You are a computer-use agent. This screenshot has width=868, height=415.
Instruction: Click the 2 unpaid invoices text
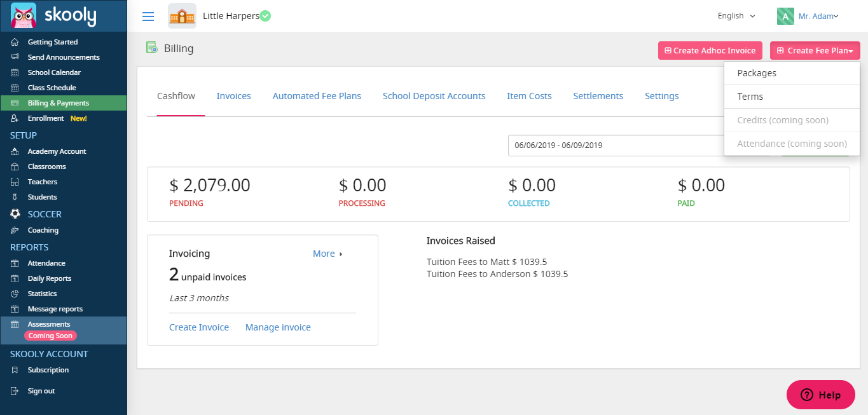pyautogui.click(x=207, y=275)
